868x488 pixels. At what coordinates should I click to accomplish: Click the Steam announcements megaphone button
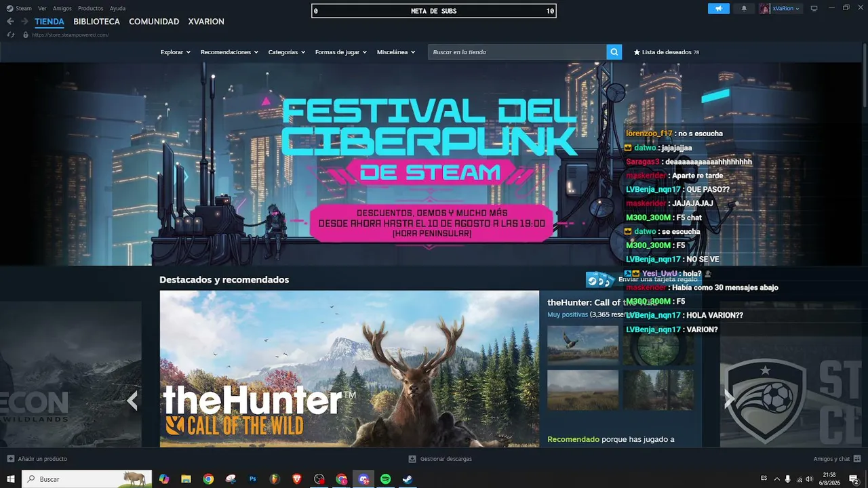pyautogui.click(x=719, y=9)
